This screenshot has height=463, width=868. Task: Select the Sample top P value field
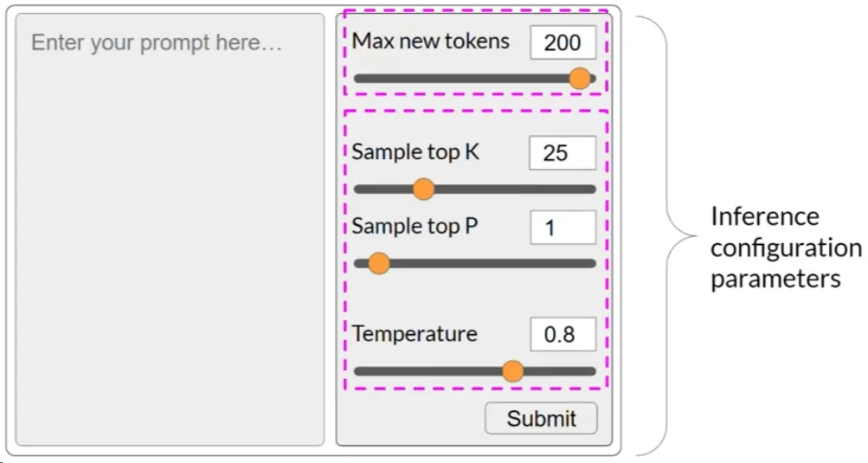(x=563, y=228)
